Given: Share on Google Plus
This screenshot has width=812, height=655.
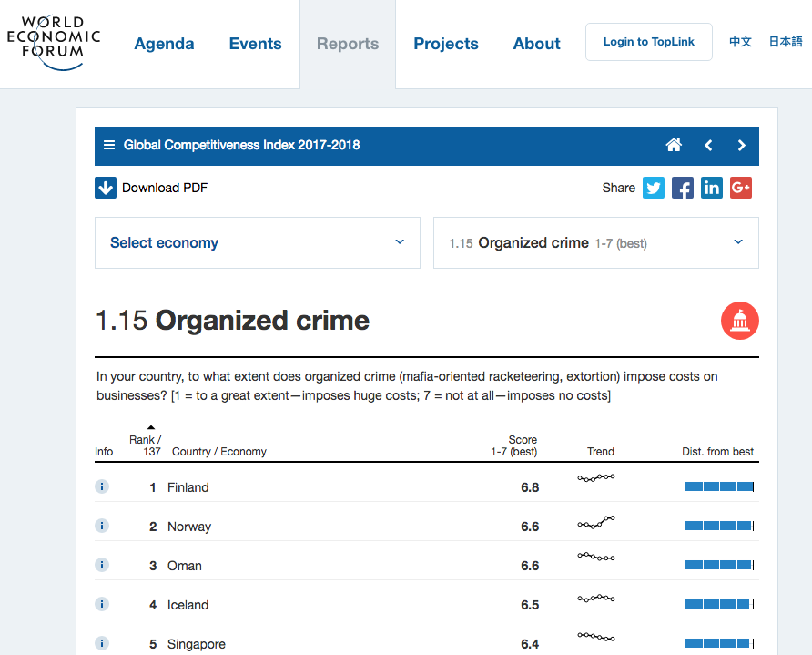Looking at the screenshot, I should point(740,188).
